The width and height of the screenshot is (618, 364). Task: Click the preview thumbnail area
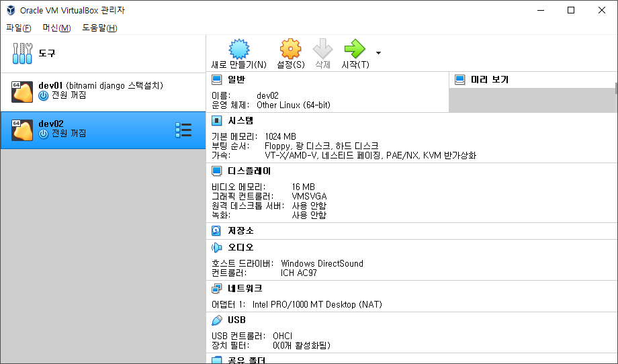(531, 100)
